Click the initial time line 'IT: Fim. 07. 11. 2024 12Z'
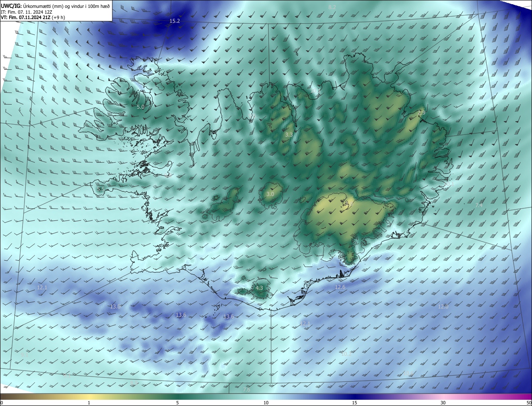 pyautogui.click(x=27, y=12)
